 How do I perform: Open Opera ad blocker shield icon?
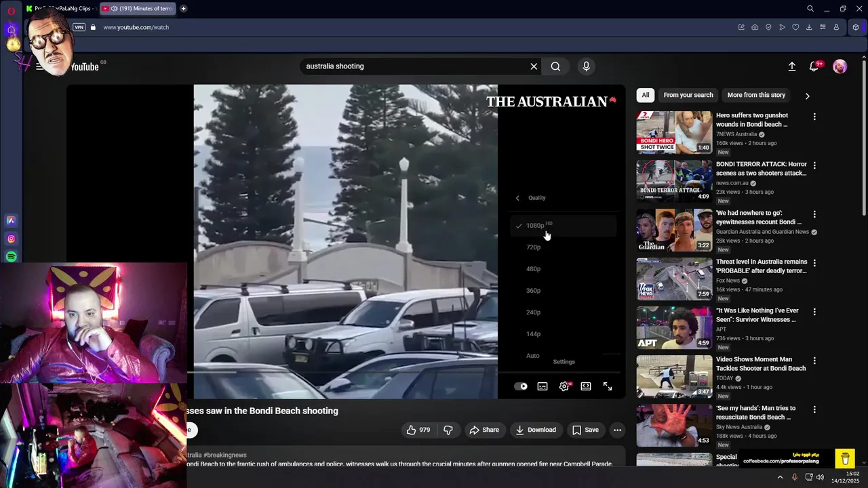(x=768, y=27)
